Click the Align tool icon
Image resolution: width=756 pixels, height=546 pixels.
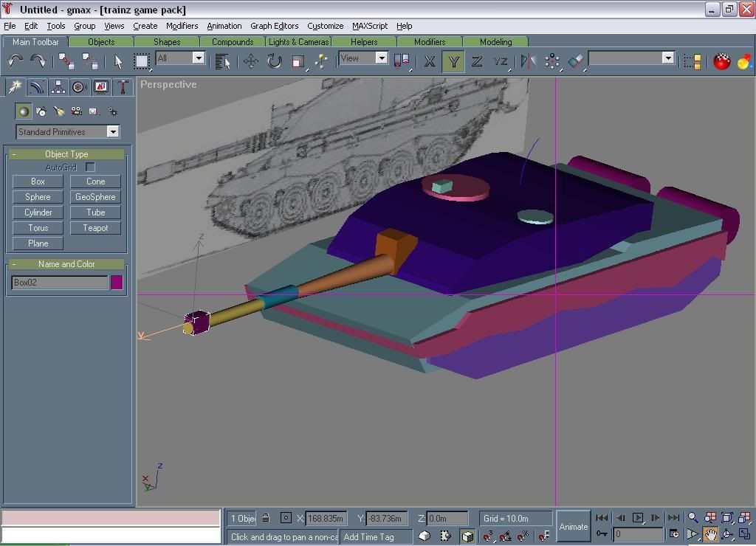(576, 61)
